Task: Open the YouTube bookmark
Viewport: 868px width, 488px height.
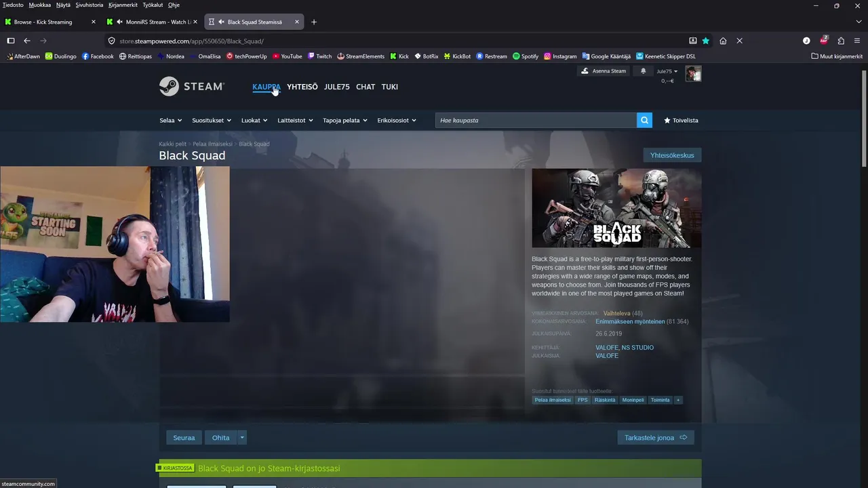Action: (x=288, y=56)
